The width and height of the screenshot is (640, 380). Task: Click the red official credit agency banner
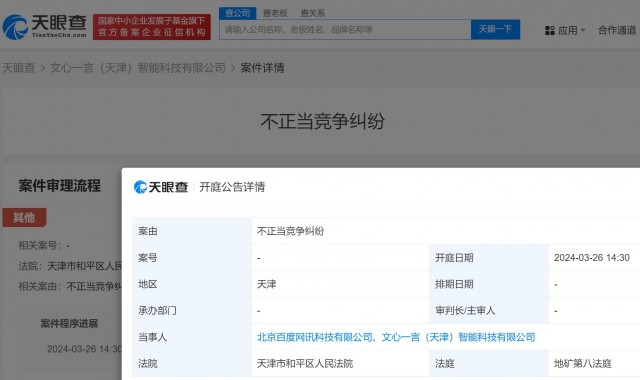tap(152, 27)
